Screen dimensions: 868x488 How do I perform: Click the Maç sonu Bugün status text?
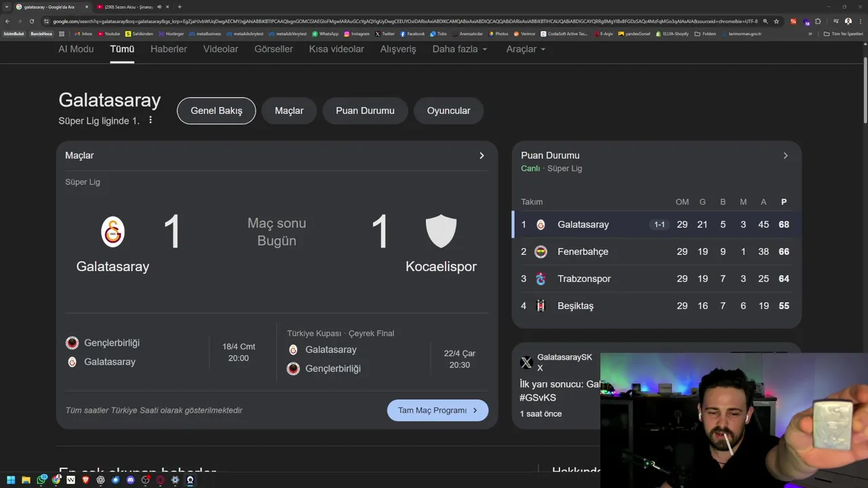(277, 232)
